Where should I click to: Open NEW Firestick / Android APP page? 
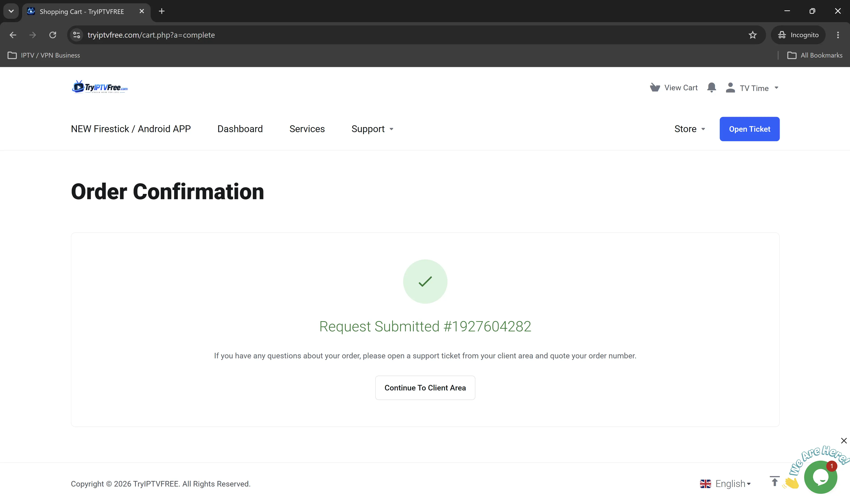click(x=131, y=129)
